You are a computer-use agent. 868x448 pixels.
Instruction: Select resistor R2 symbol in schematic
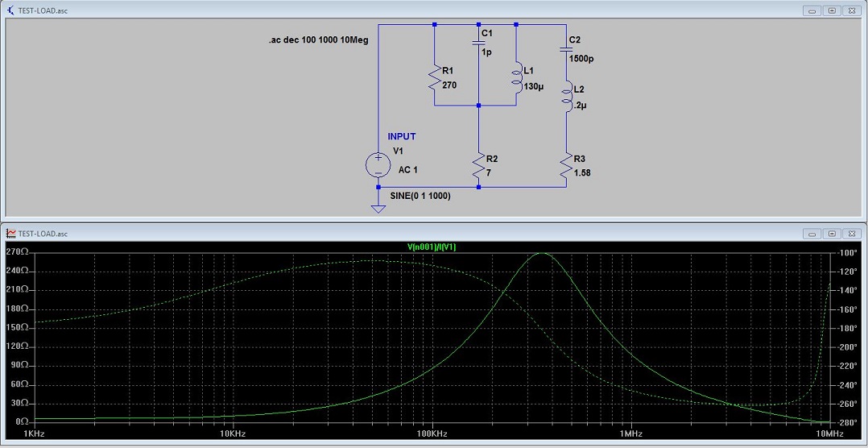(x=478, y=165)
